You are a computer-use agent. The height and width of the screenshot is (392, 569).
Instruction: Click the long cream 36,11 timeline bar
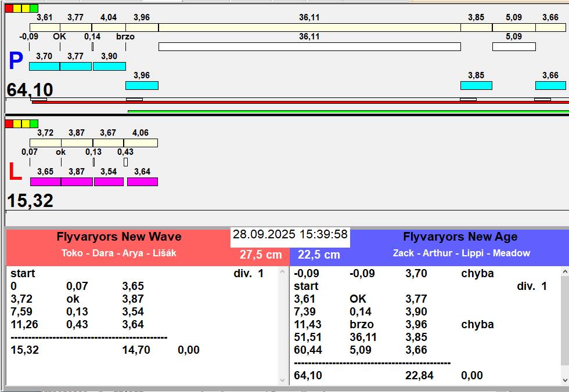[309, 27]
